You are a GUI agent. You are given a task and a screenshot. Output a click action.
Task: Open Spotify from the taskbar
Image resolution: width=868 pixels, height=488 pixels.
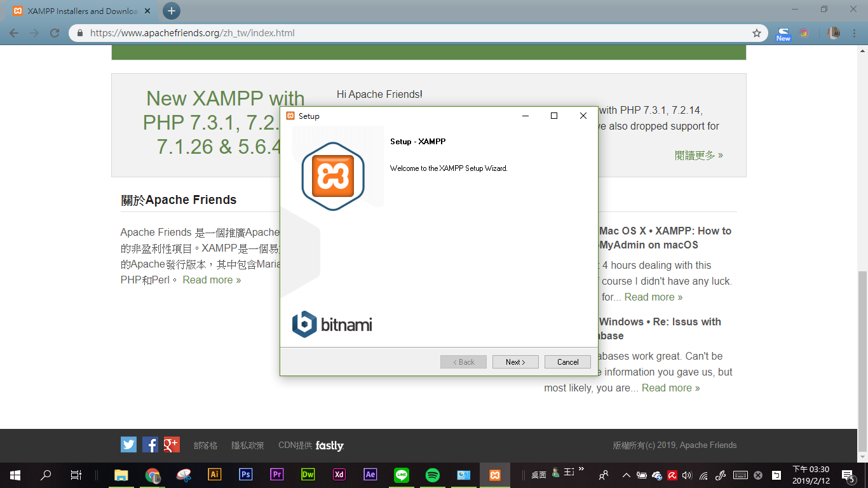(x=433, y=475)
